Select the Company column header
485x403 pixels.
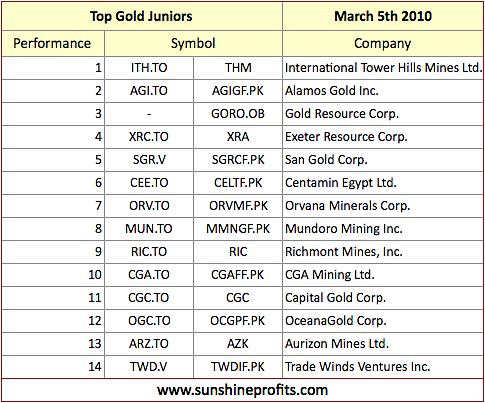click(383, 44)
